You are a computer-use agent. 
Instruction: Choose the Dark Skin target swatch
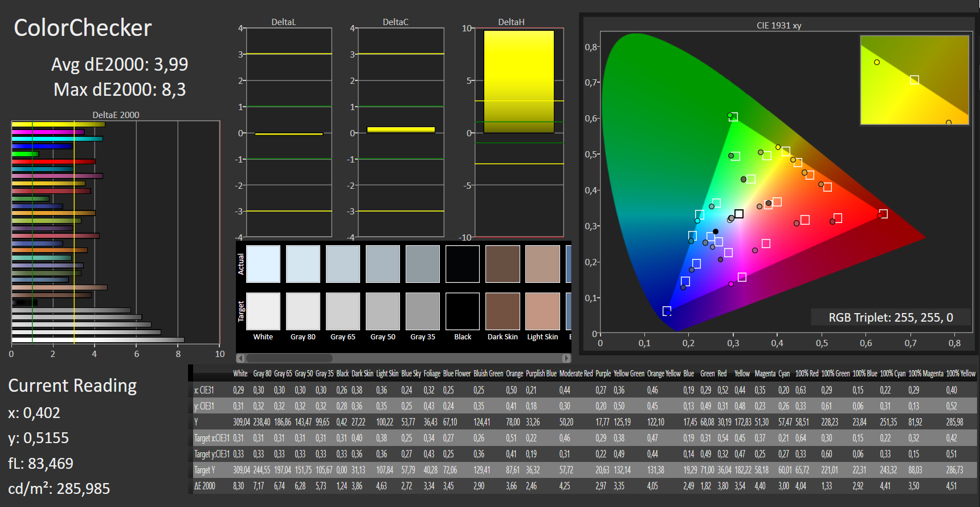(503, 311)
